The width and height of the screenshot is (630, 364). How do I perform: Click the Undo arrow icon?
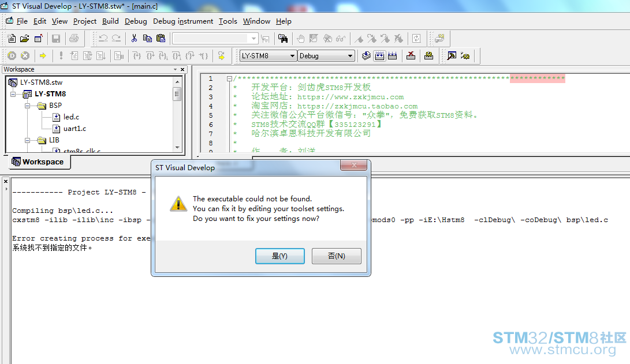[x=103, y=39]
